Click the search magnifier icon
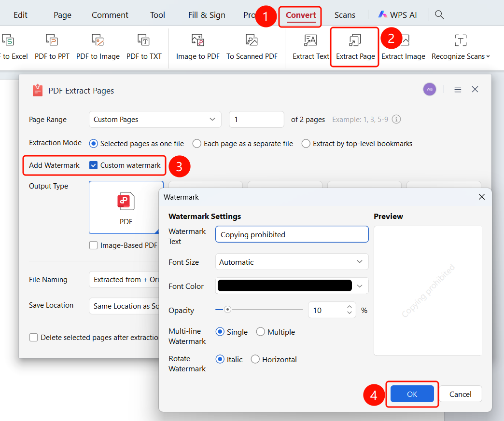Screen dimensions: 504x421 (439, 15)
